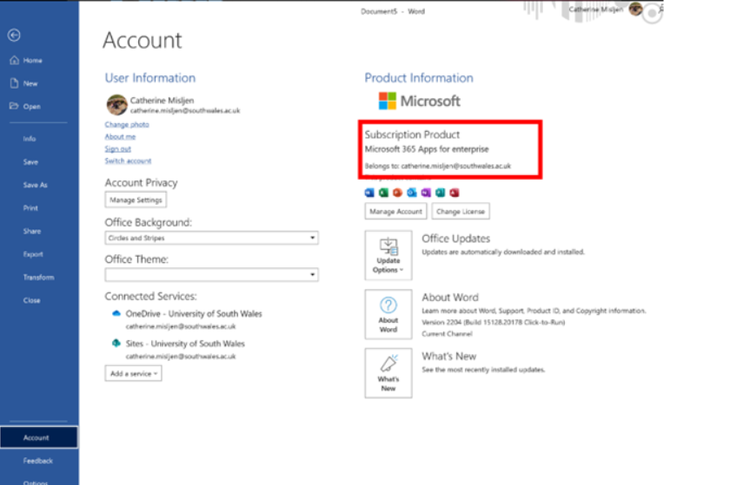Click the Manage Settings button
Image resolution: width=750 pixels, height=485 pixels.
[x=135, y=200]
